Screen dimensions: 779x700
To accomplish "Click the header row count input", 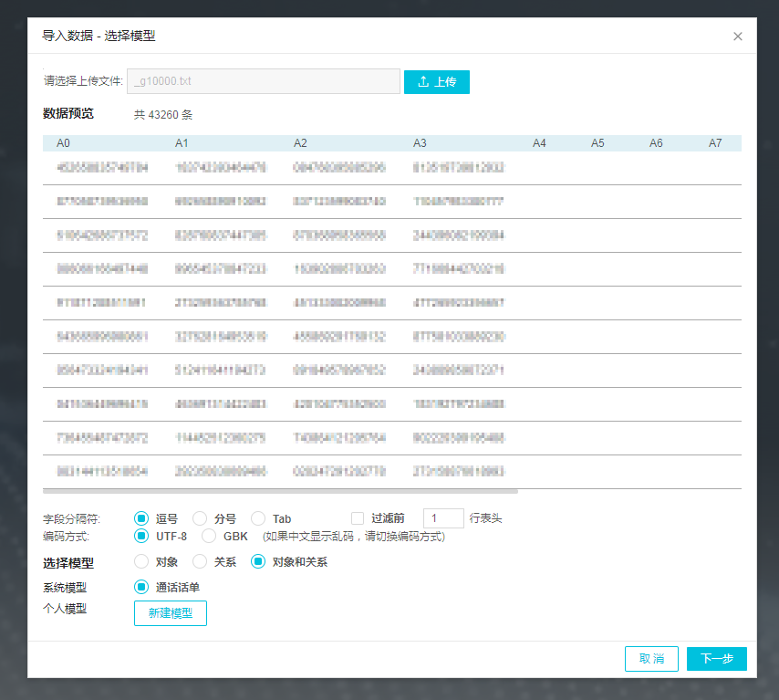I will point(443,518).
